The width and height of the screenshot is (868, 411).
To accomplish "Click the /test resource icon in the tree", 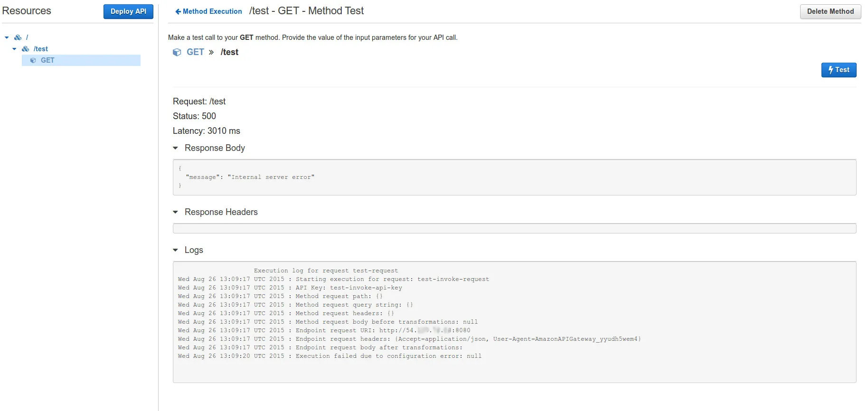I will tap(26, 49).
